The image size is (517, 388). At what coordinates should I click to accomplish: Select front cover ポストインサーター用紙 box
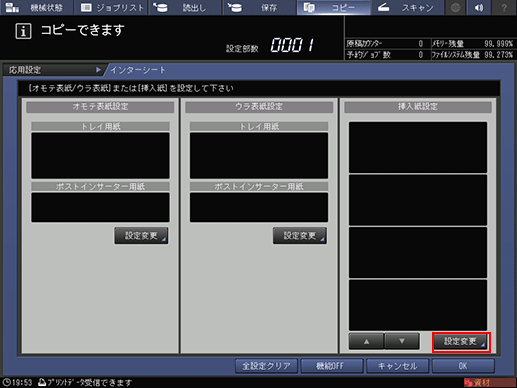(100, 207)
